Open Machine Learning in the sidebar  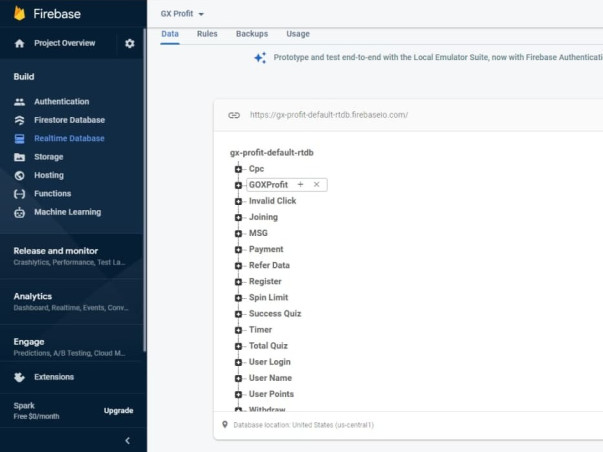click(x=68, y=212)
